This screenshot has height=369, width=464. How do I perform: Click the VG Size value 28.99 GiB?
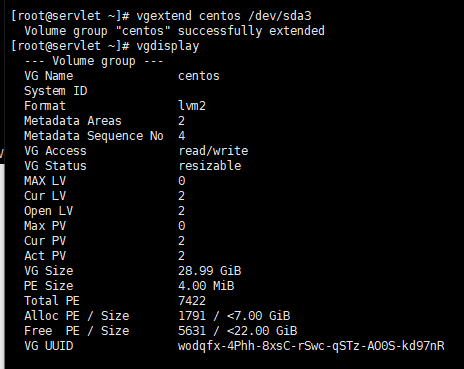pos(210,271)
